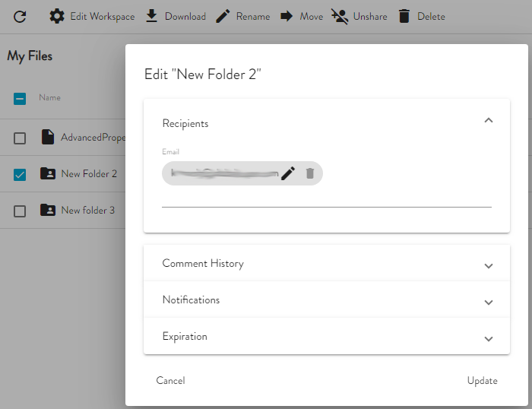
Task: Expand the Notifications section
Action: click(489, 302)
